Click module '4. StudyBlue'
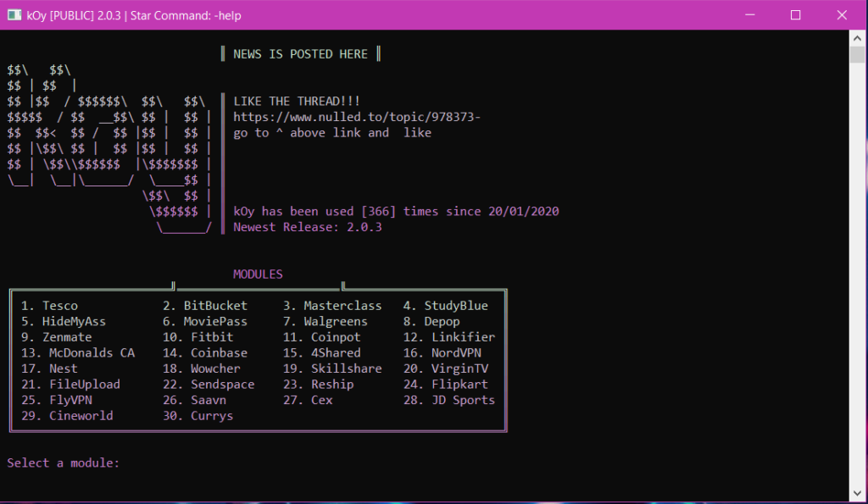This screenshot has width=868, height=504. 446,306
